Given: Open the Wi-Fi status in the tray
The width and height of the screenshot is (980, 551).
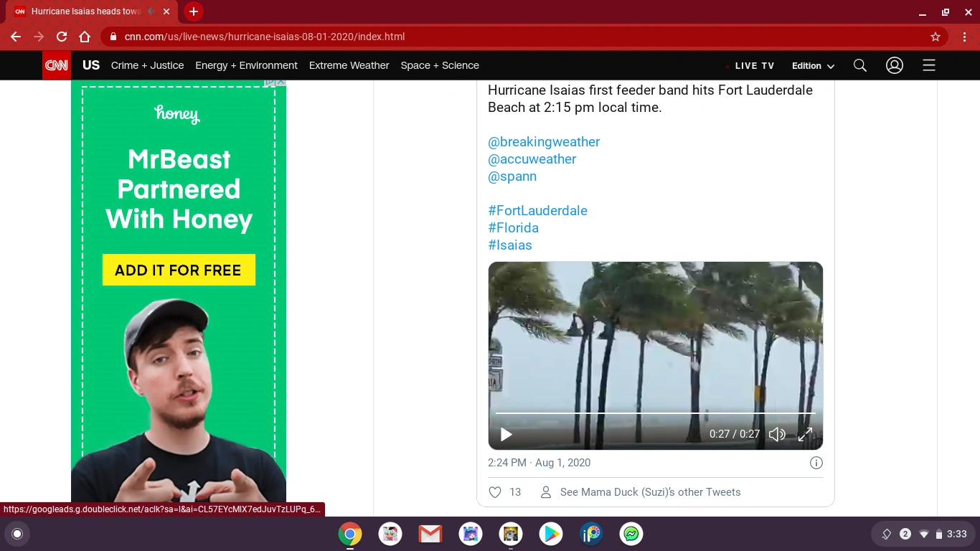Looking at the screenshot, I should 924,534.
